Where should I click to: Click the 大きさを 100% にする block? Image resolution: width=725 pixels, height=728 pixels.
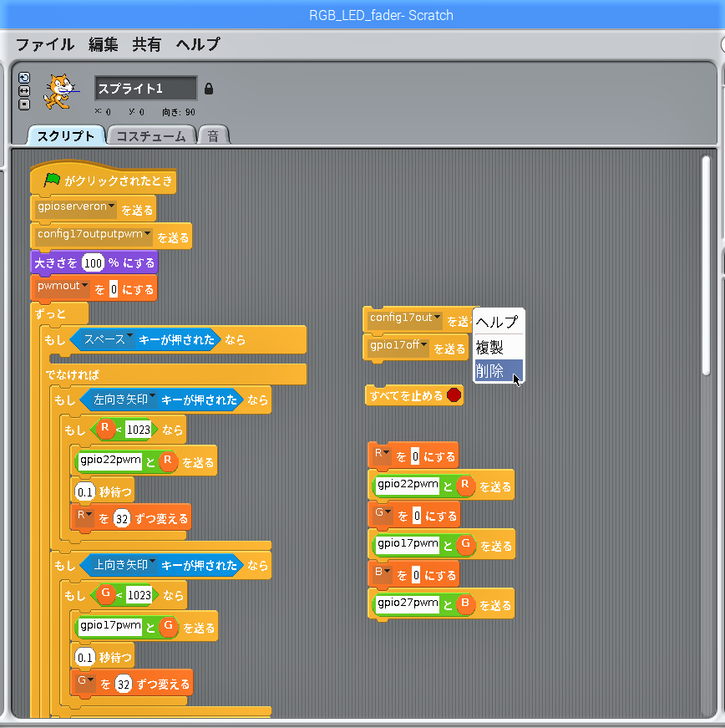pos(94,262)
